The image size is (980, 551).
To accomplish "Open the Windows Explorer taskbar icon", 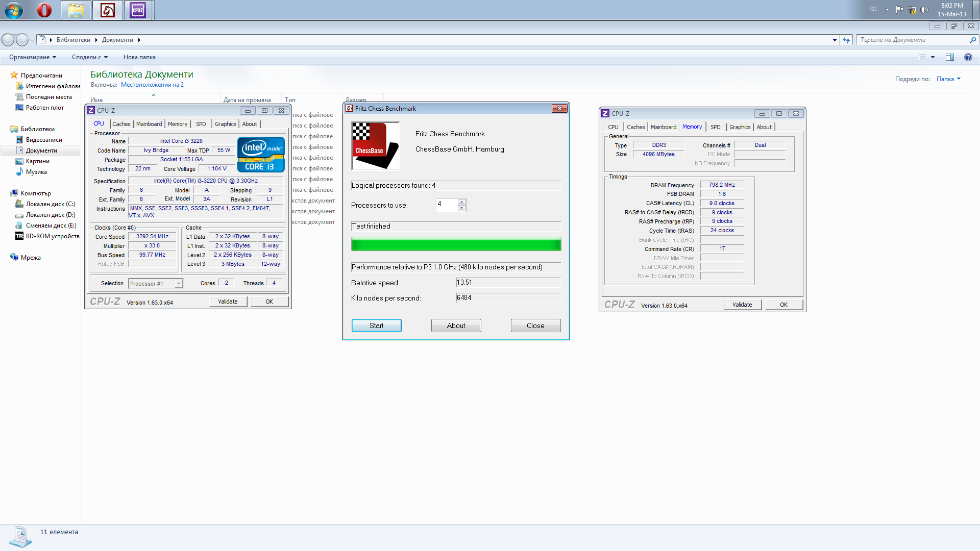I will (x=76, y=10).
